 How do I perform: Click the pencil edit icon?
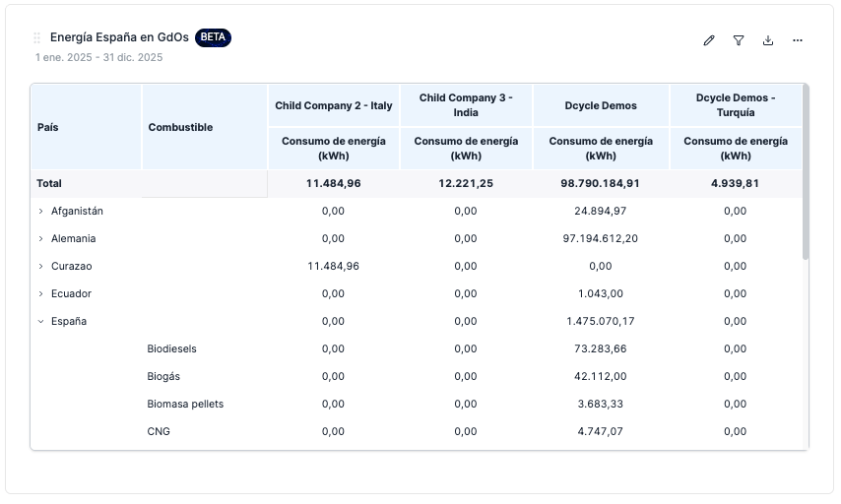point(709,40)
